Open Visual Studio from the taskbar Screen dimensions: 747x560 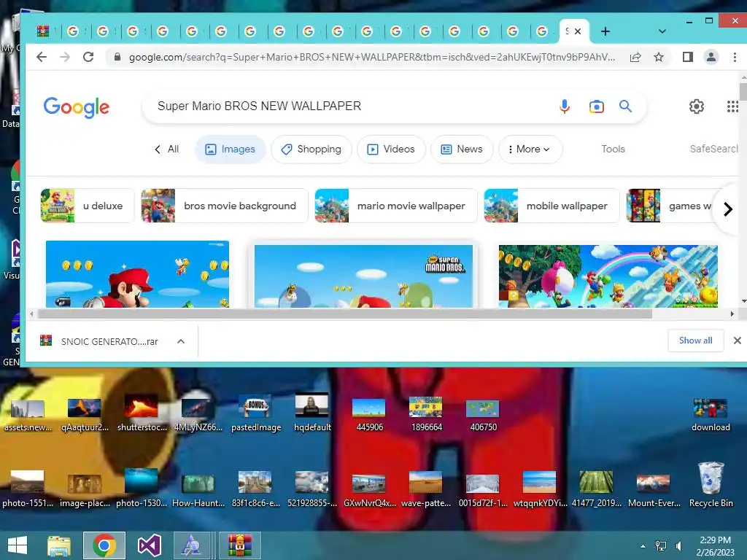[149, 545]
